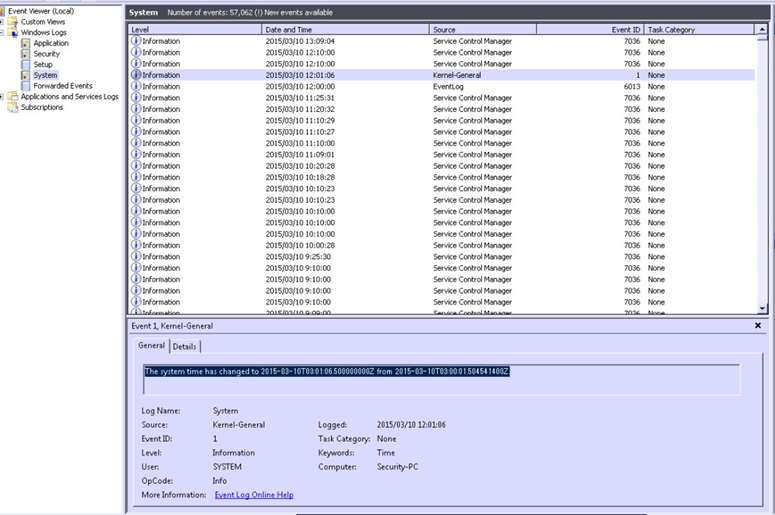Open the Setup log icon
Viewport: 775px width, 515px height.
(x=26, y=64)
